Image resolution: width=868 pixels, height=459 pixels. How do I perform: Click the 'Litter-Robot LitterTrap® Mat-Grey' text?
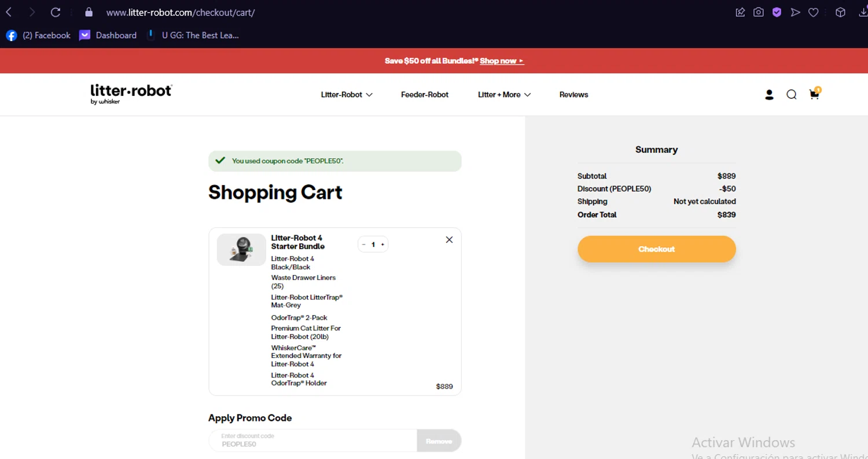click(307, 301)
